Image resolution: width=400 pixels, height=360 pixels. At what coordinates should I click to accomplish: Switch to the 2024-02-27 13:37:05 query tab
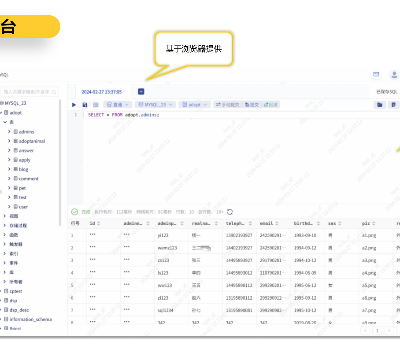point(102,92)
